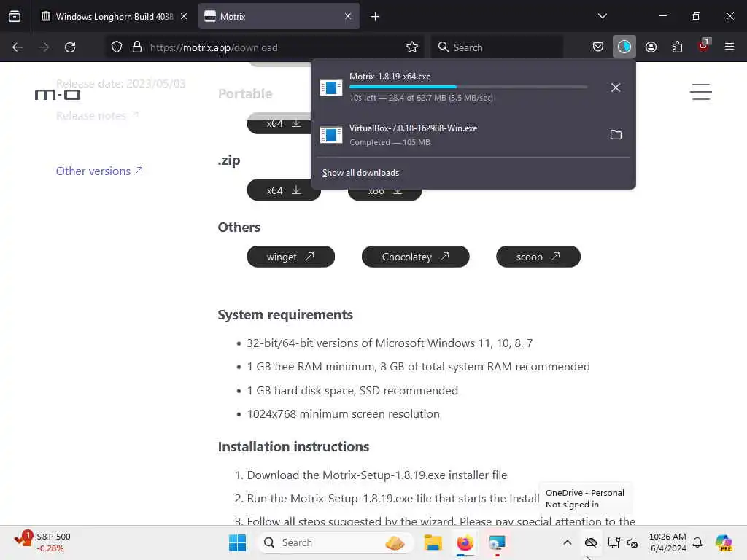This screenshot has width=747, height=560.
Task: Close the Windows Longhorn Build tab
Action: coord(184,16)
